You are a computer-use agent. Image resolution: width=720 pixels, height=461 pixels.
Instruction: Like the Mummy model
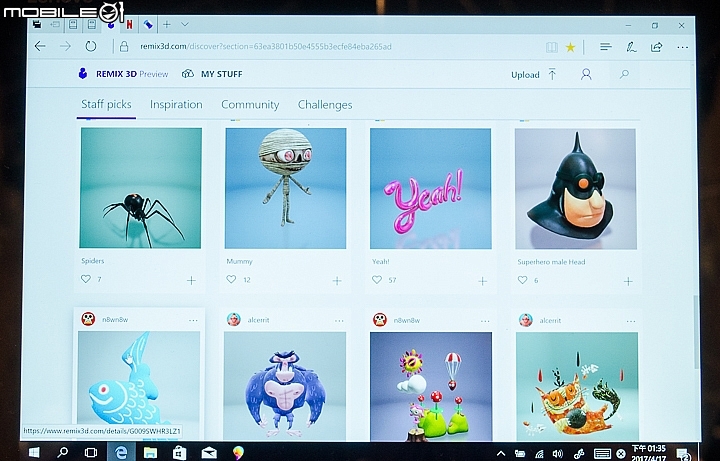click(231, 279)
